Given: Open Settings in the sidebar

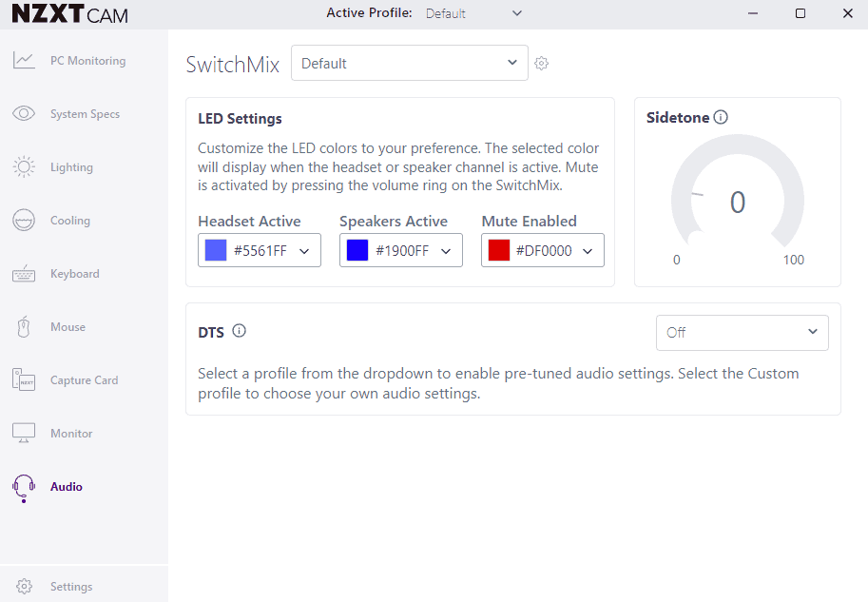Looking at the screenshot, I should (70, 587).
